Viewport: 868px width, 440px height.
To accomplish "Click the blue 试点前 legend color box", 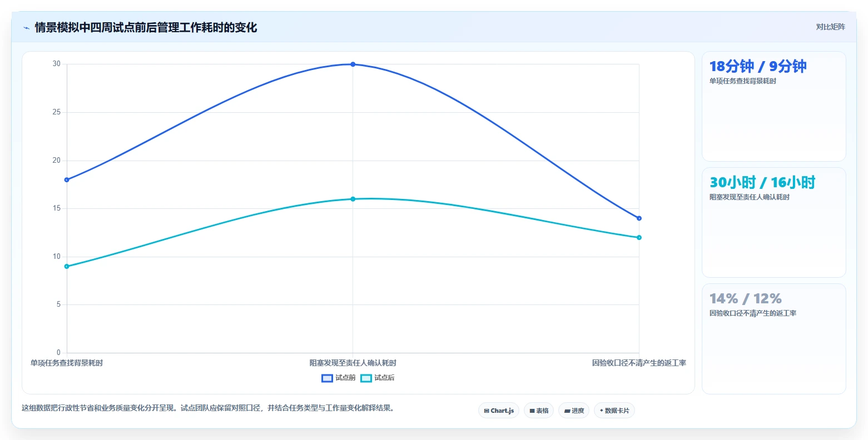I will tap(327, 378).
